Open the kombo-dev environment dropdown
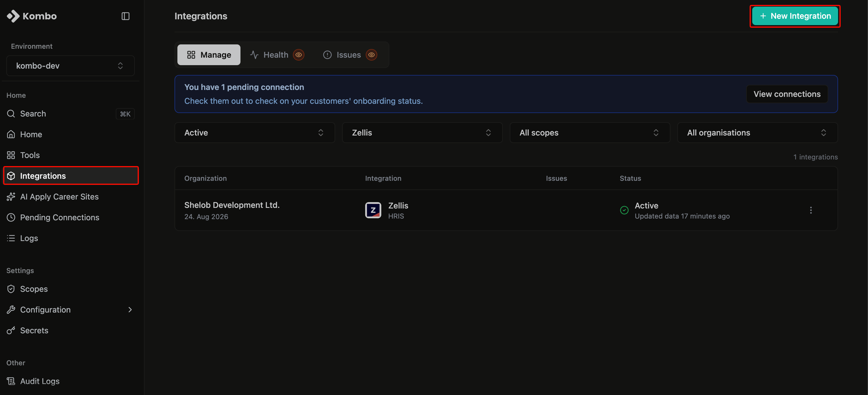 [71, 65]
